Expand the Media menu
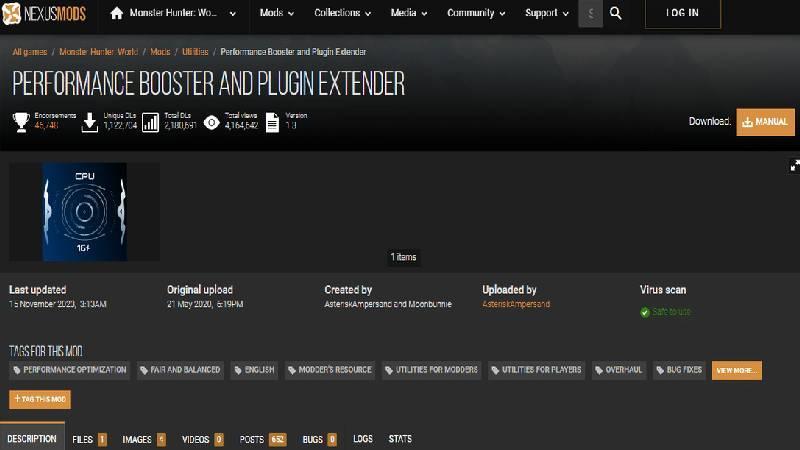This screenshot has width=800, height=450. point(409,13)
